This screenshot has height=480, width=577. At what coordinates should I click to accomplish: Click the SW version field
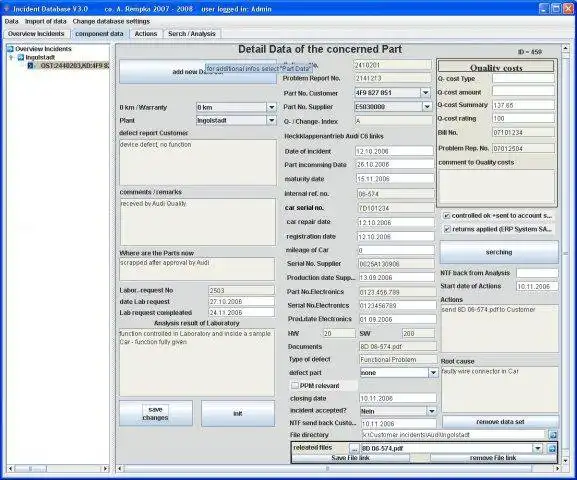click(418, 333)
